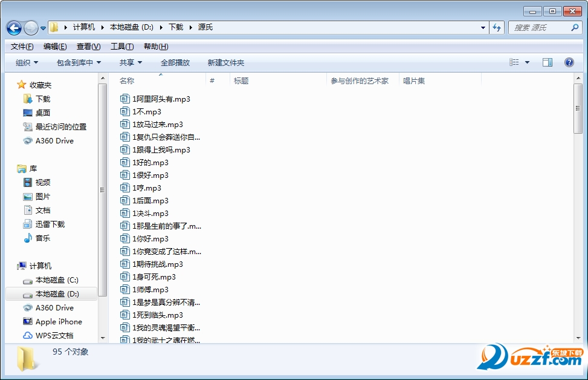Viewport: 588px width, 380px height.
Task: Click the 全部播放 button
Action: pyautogui.click(x=175, y=62)
